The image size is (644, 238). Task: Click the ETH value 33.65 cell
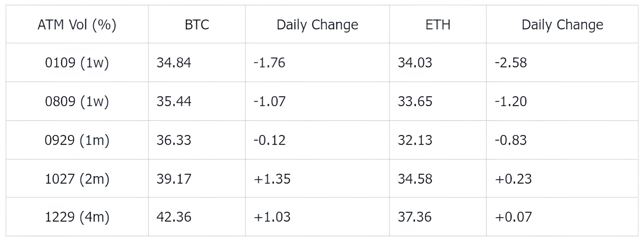pos(415,102)
